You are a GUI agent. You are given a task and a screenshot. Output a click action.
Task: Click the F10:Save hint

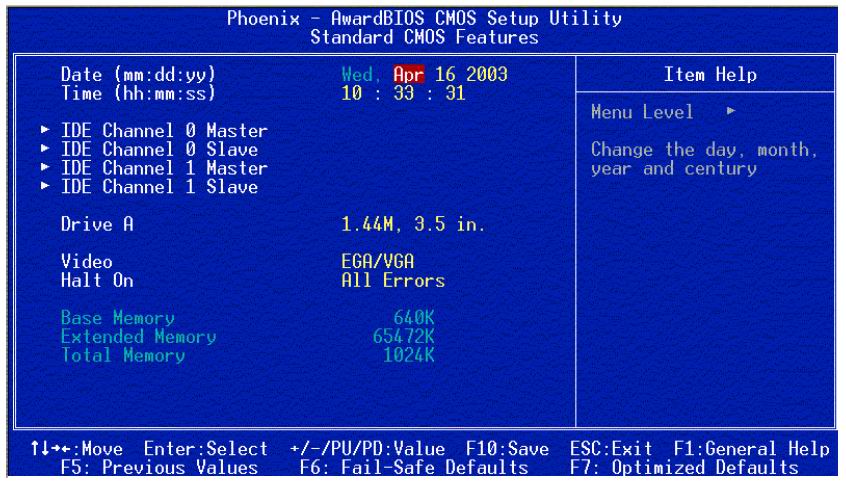click(x=507, y=449)
